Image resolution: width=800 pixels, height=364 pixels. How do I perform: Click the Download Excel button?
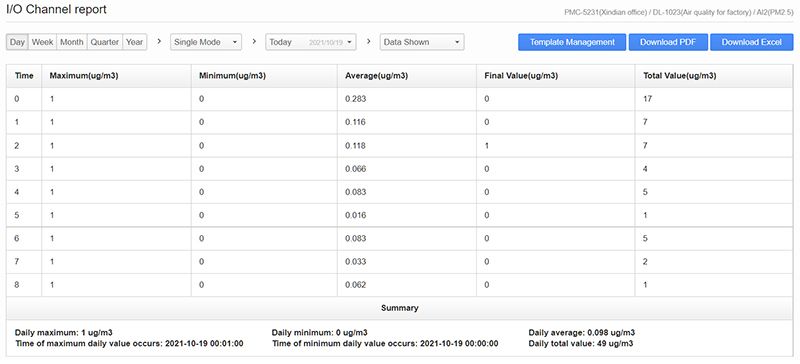(752, 42)
